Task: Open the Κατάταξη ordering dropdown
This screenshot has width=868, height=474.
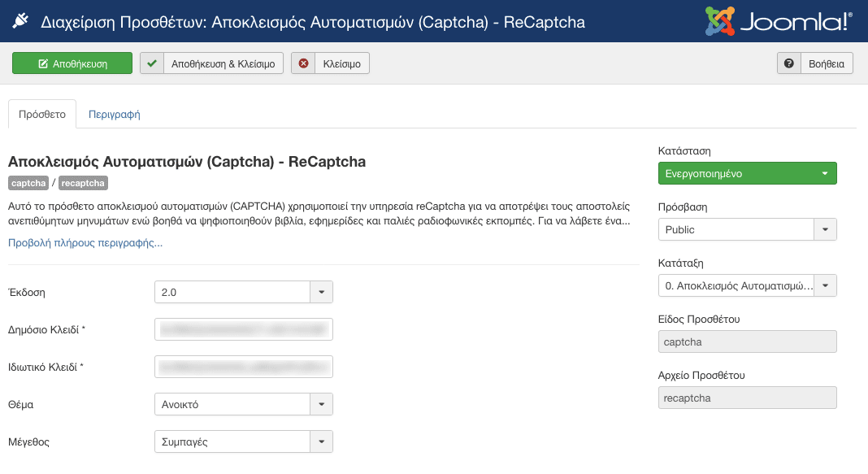Action: (748, 285)
